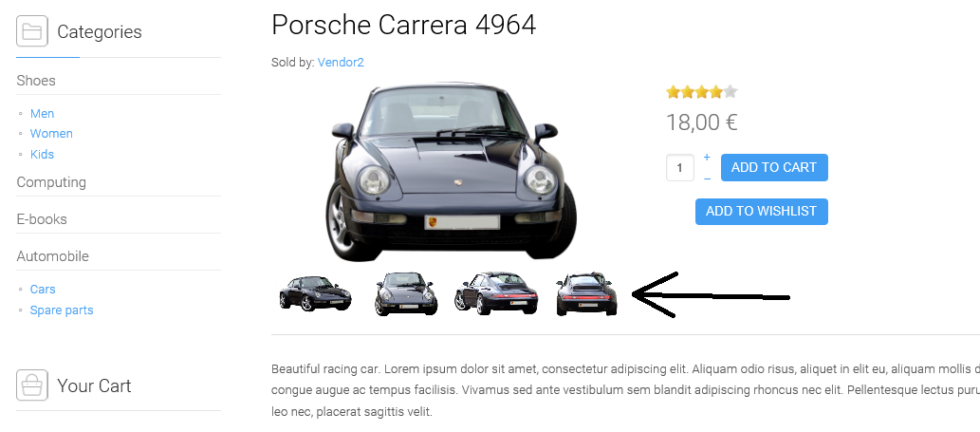
Task: Decrease quantity with the minus sign
Action: [x=707, y=178]
